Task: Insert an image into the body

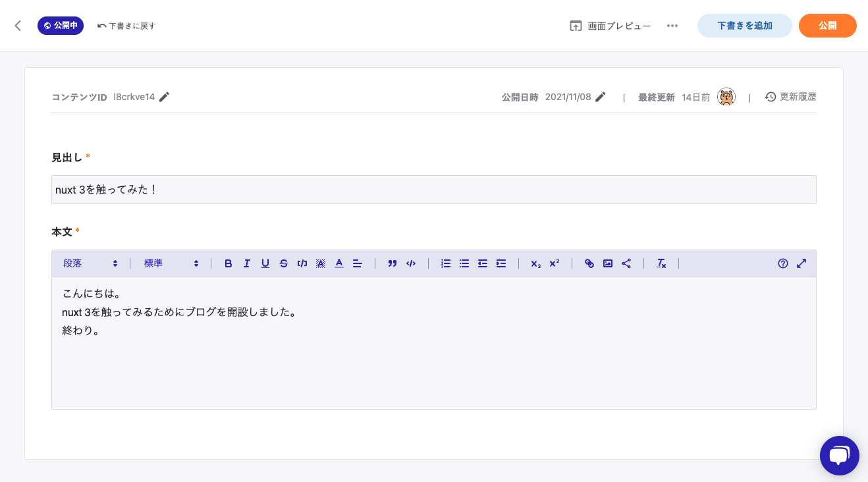Action: tap(608, 263)
